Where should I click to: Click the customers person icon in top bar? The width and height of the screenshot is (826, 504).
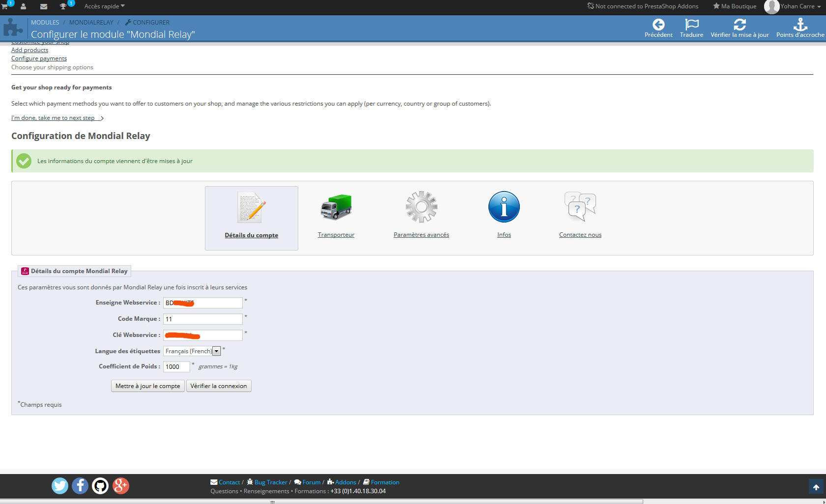pyautogui.click(x=23, y=6)
